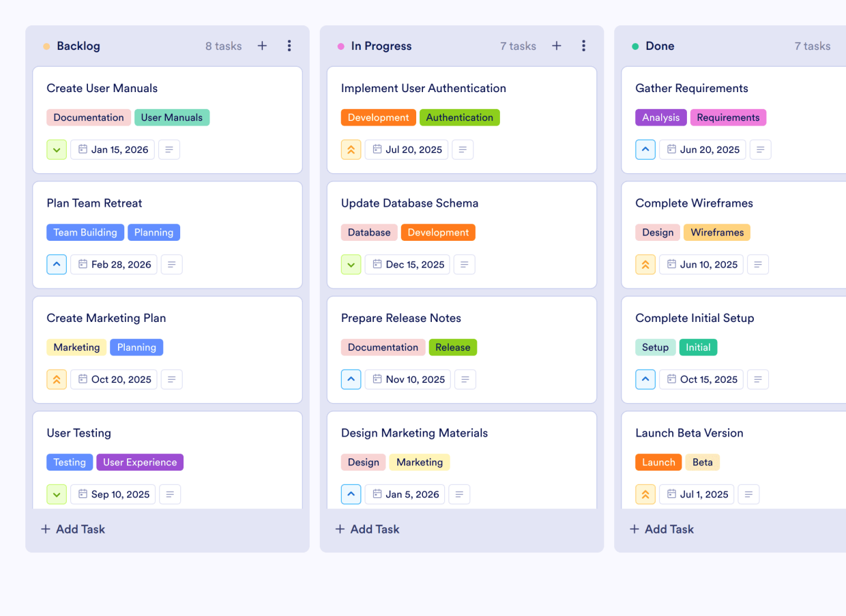
Task: Click the description icon on Implement User Authentication
Action: (x=463, y=149)
